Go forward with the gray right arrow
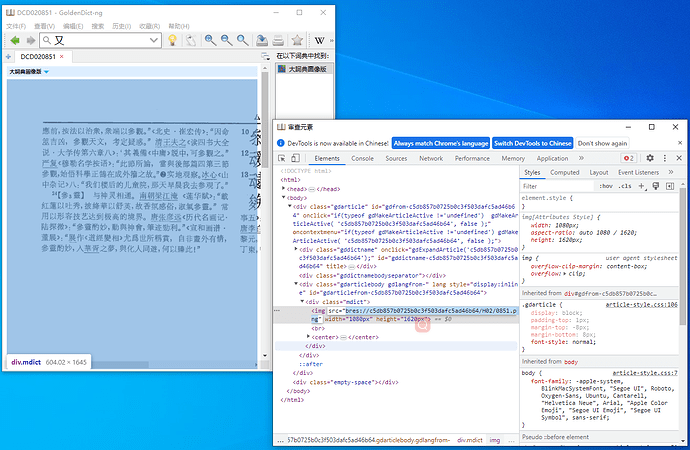Image resolution: width=690 pixels, height=450 pixels. pyautogui.click(x=31, y=40)
